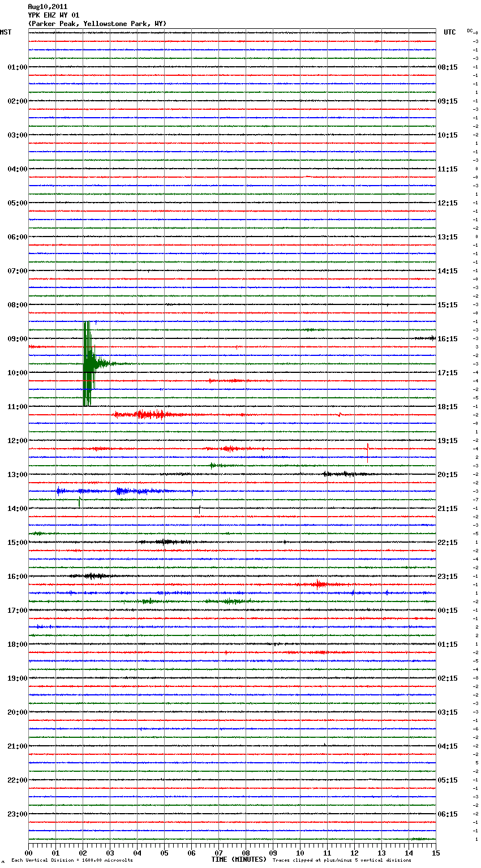Click the 17:15 UTC time label
481x868 pixels.
[x=448, y=373]
